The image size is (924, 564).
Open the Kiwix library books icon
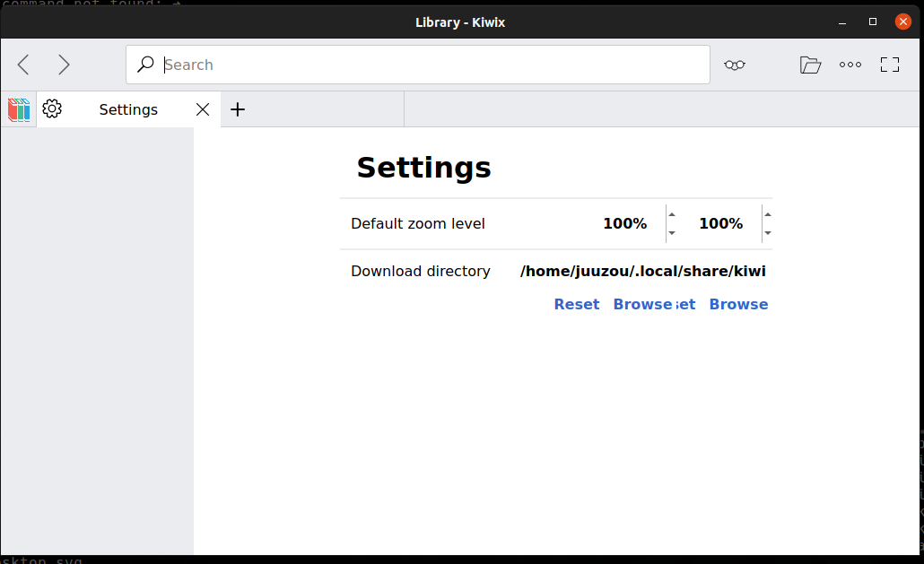click(18, 108)
